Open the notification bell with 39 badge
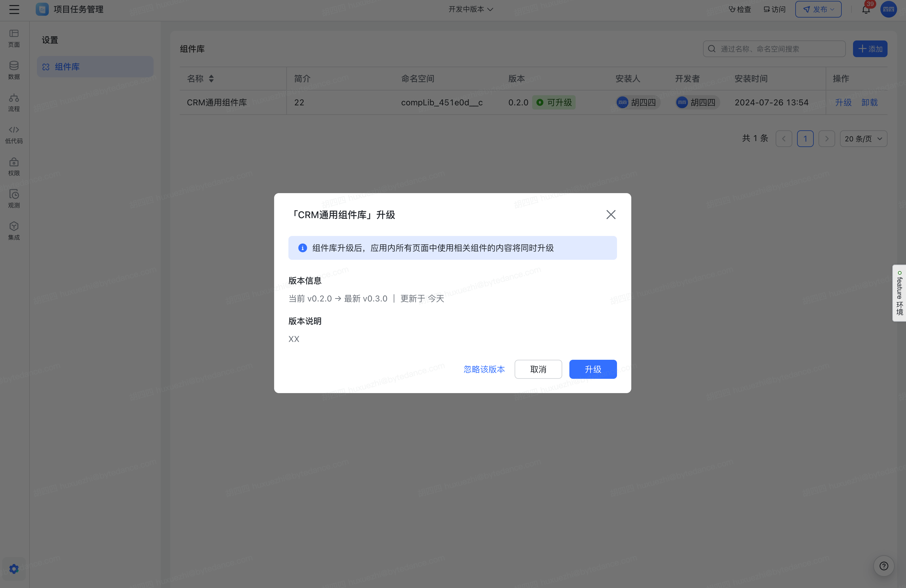This screenshot has width=906, height=588. (x=866, y=9)
